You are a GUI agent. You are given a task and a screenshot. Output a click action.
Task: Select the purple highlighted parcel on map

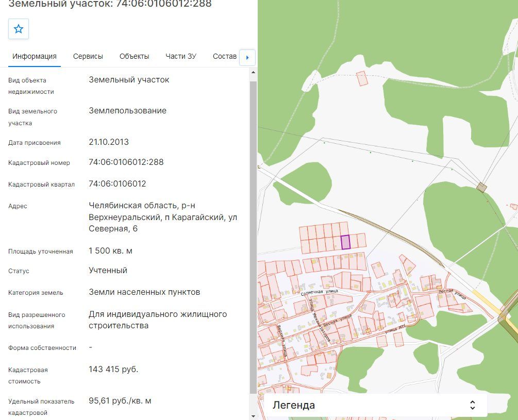click(345, 242)
